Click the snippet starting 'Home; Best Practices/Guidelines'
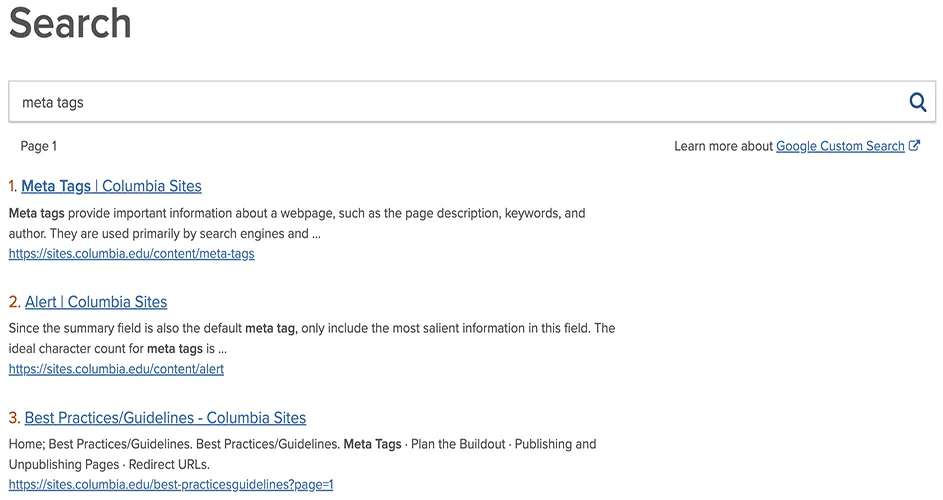Screen dimensions: 943x500 click(x=303, y=454)
